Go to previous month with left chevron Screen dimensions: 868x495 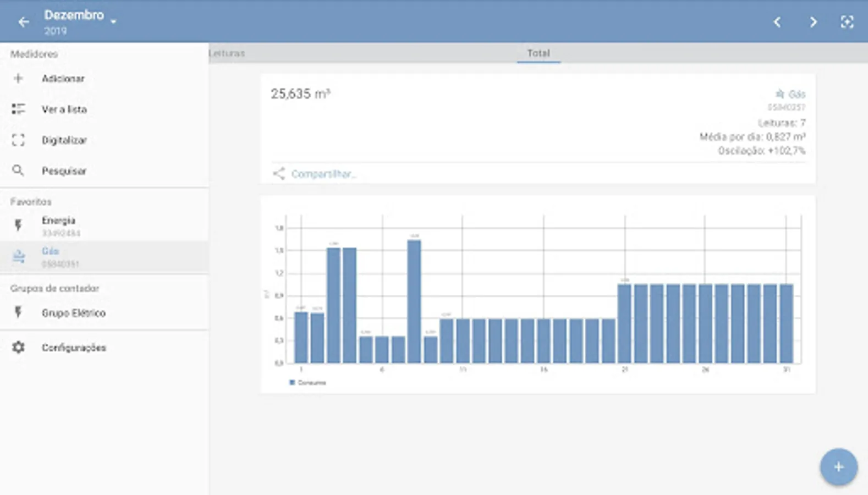[777, 22]
